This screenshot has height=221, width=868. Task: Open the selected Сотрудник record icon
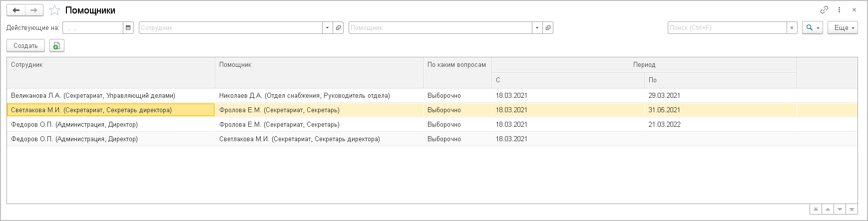coord(339,28)
